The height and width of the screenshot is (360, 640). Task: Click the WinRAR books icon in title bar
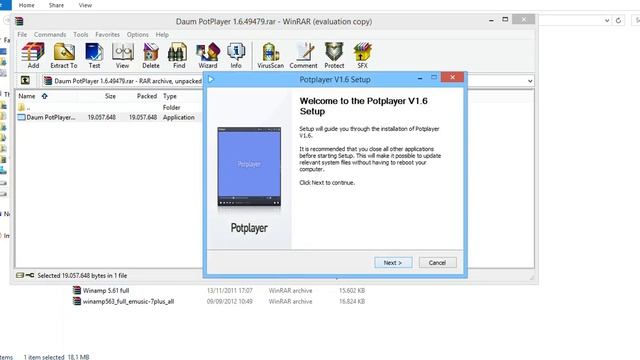tap(19, 21)
